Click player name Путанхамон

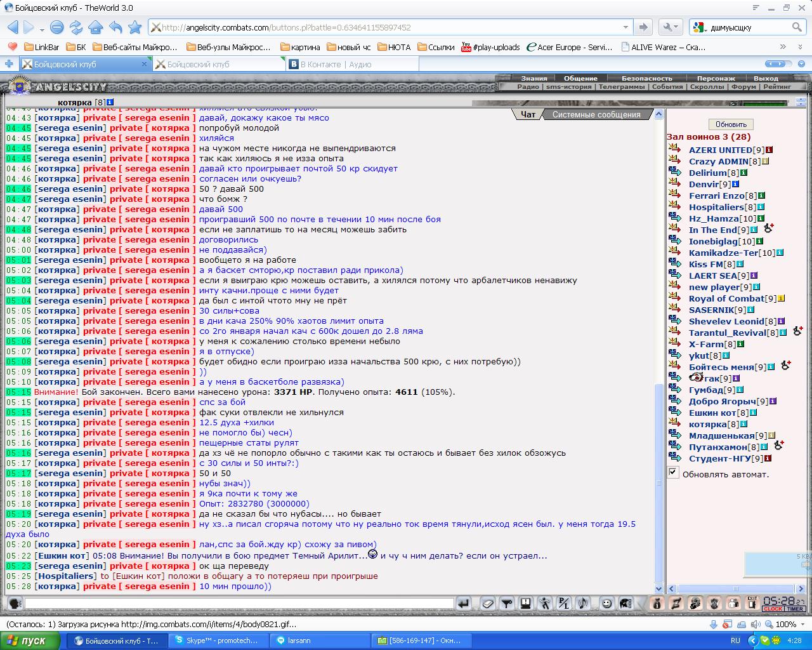click(718, 447)
